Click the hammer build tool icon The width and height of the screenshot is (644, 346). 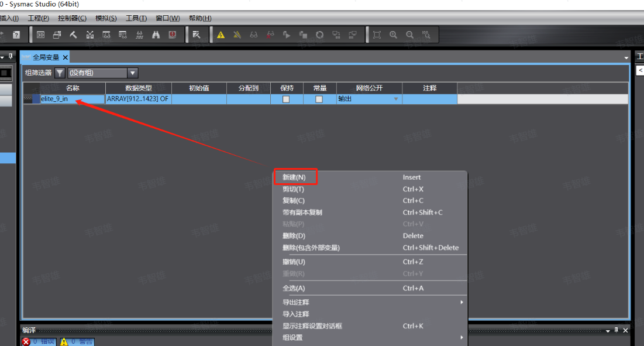pyautogui.click(x=73, y=35)
